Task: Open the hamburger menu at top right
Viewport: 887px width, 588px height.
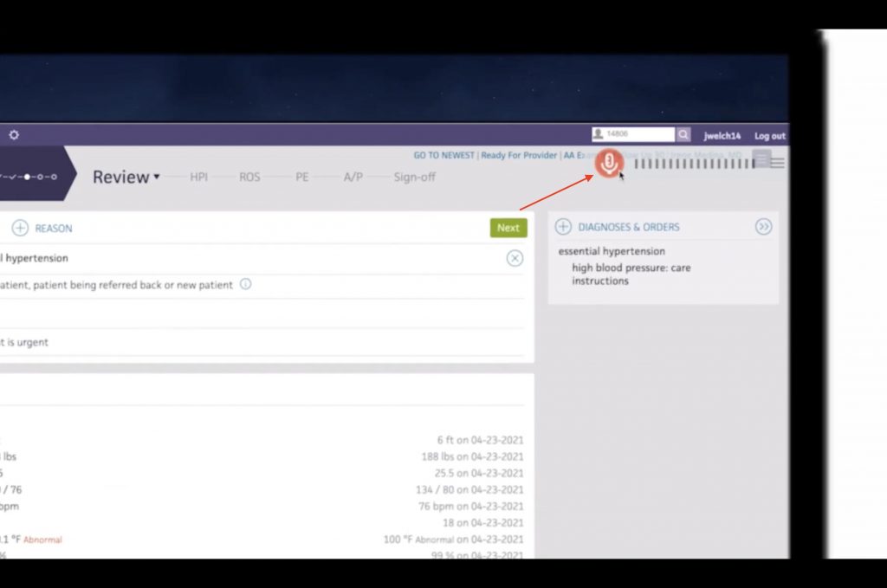Action: [777, 162]
